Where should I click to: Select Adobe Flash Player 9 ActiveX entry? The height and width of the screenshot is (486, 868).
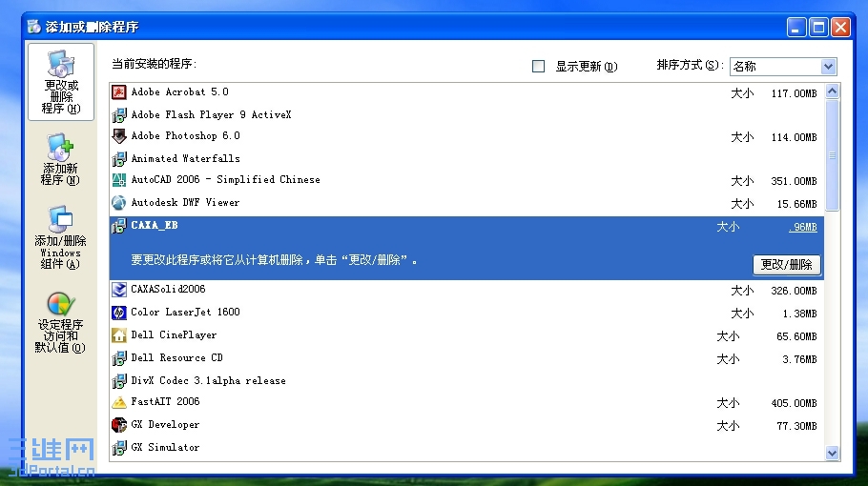(x=466, y=114)
